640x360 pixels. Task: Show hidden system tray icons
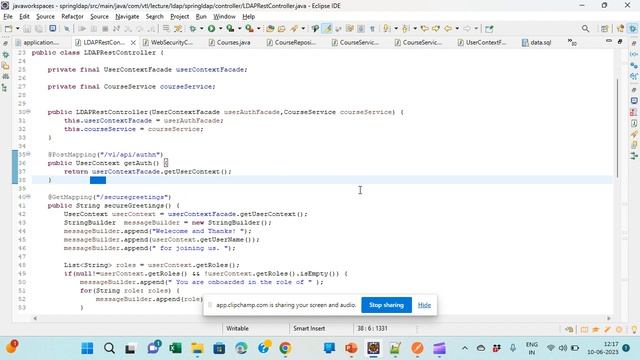pyautogui.click(x=464, y=348)
